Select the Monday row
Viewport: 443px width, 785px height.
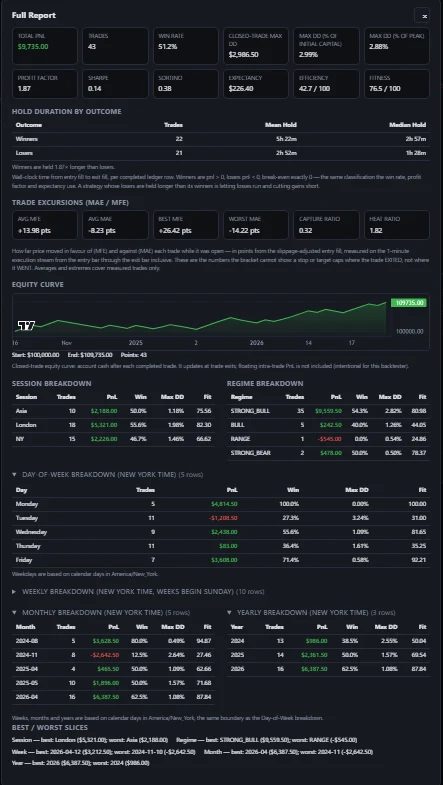[x=221, y=504]
